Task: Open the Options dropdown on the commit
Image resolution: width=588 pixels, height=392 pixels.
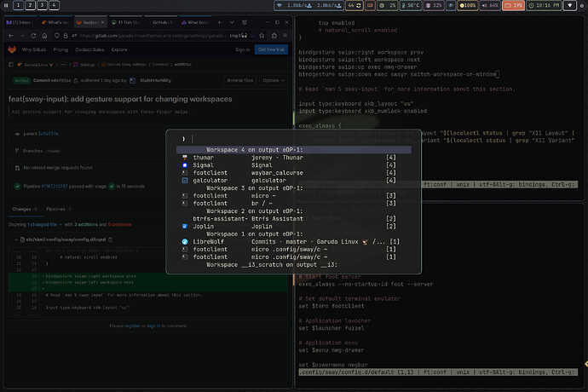Action: [x=274, y=80]
